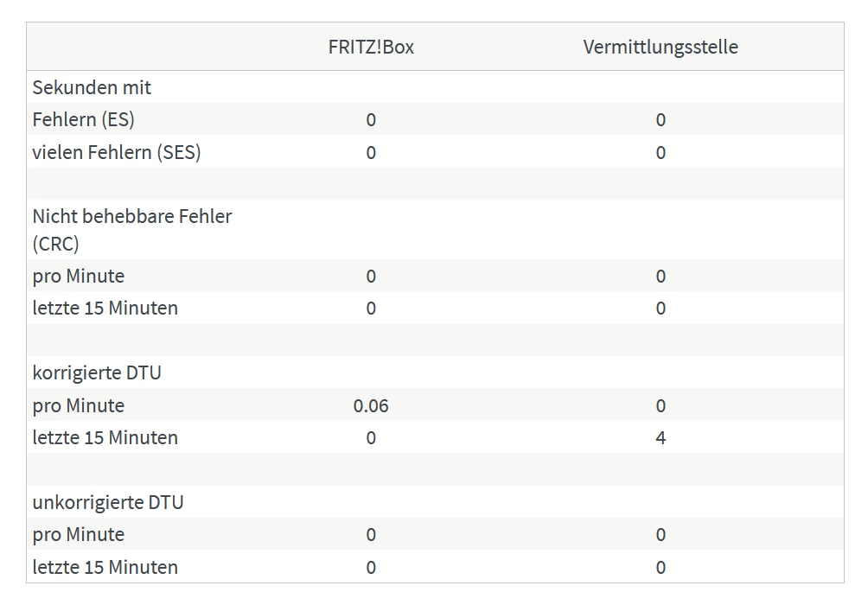This screenshot has height=592, width=868.
Task: Click 'letzte 15 Minuten' label under unkorrigierte DTU
Action: pyautogui.click(x=105, y=567)
